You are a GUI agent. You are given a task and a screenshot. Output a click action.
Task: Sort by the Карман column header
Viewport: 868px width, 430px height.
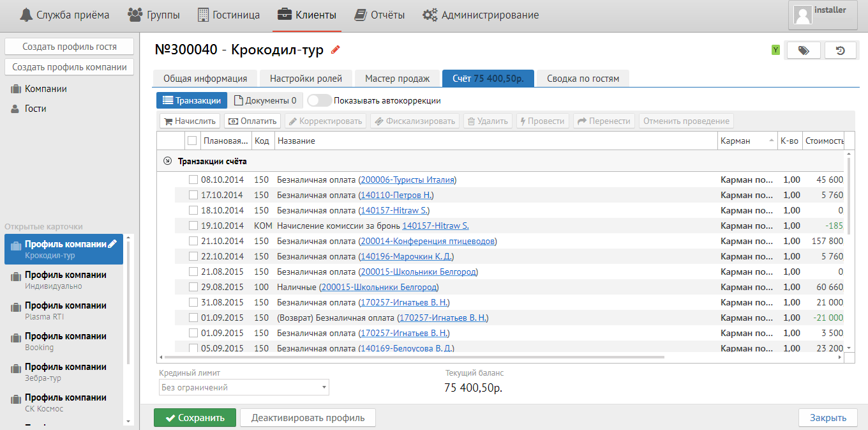744,141
